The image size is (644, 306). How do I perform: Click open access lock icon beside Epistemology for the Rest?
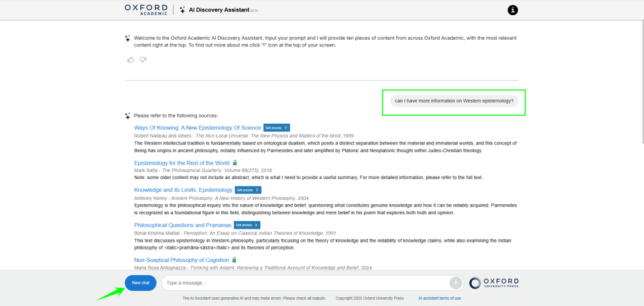pyautogui.click(x=235, y=163)
